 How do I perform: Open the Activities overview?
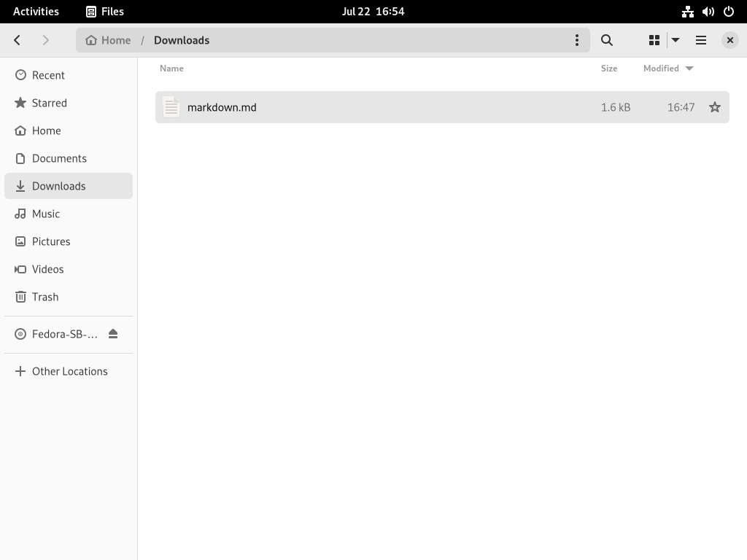tap(36, 12)
